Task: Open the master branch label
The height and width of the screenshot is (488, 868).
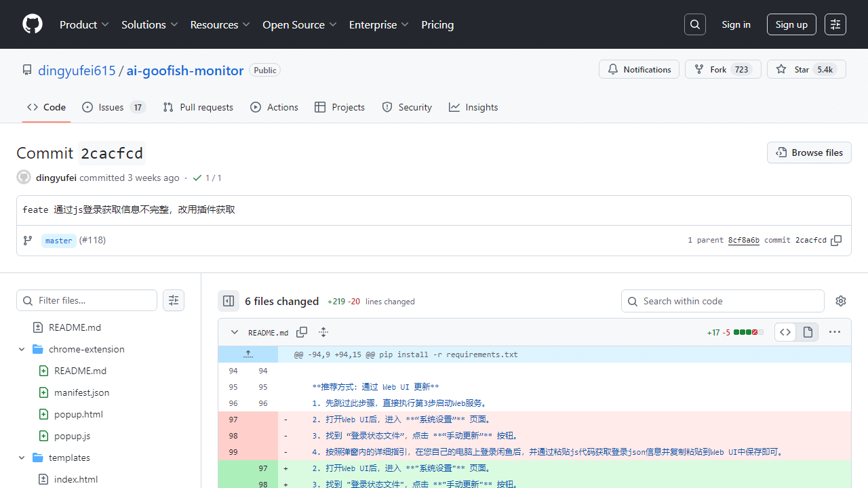Action: coord(58,241)
